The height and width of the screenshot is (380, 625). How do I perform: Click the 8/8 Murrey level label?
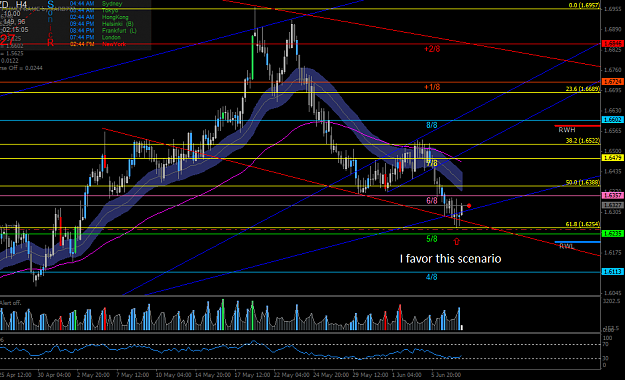coord(432,125)
